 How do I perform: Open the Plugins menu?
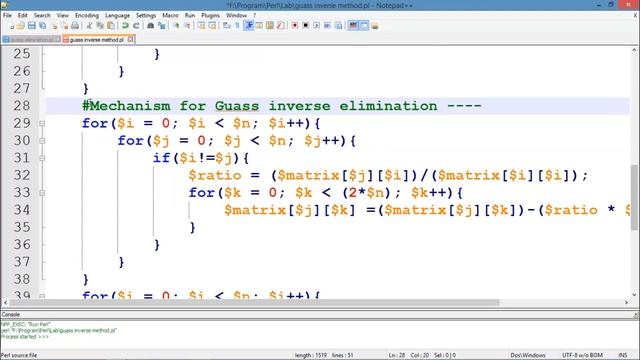click(x=210, y=15)
